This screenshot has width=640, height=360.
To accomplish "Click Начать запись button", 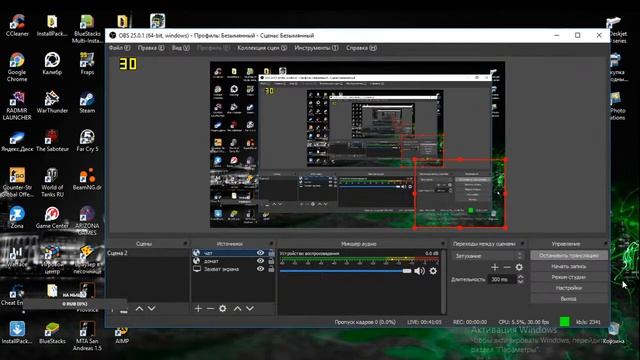I will (x=569, y=266).
